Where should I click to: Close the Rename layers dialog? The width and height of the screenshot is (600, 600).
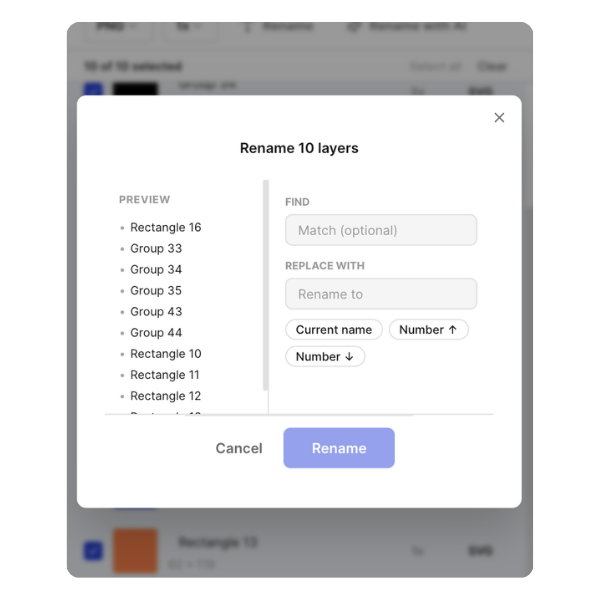click(x=499, y=118)
